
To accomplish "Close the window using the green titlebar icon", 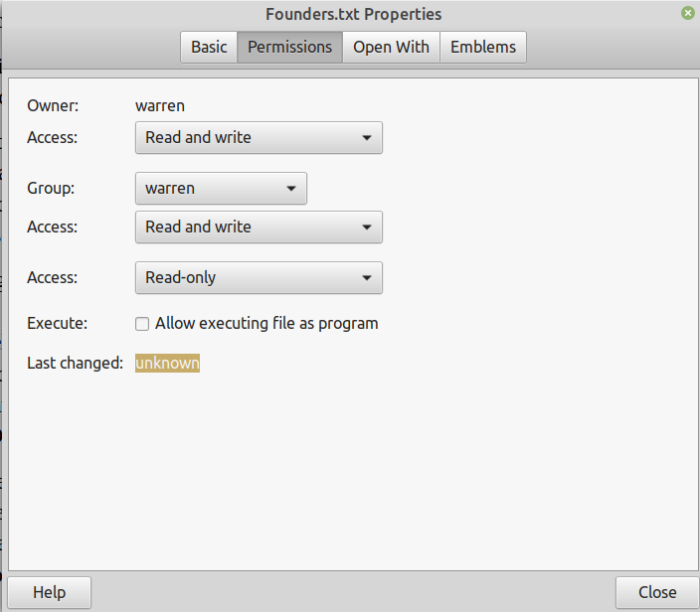I will tap(687, 14).
